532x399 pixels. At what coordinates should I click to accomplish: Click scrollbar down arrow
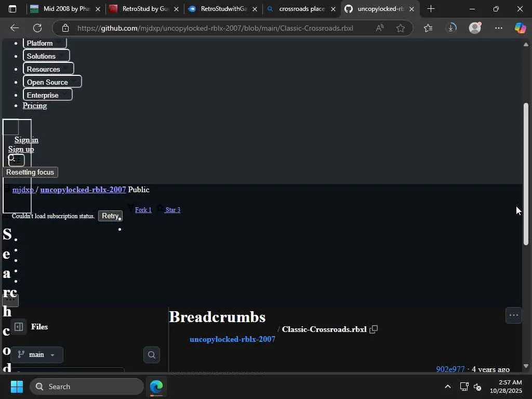click(526, 366)
